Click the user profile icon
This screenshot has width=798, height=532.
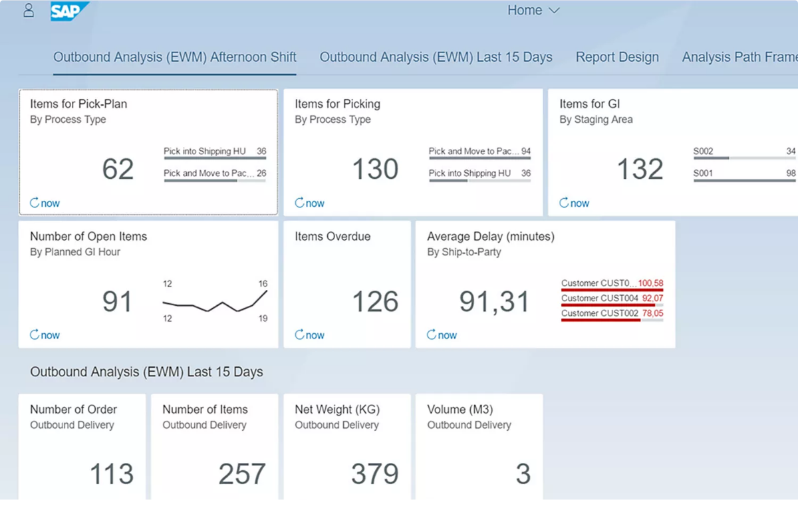point(29,11)
